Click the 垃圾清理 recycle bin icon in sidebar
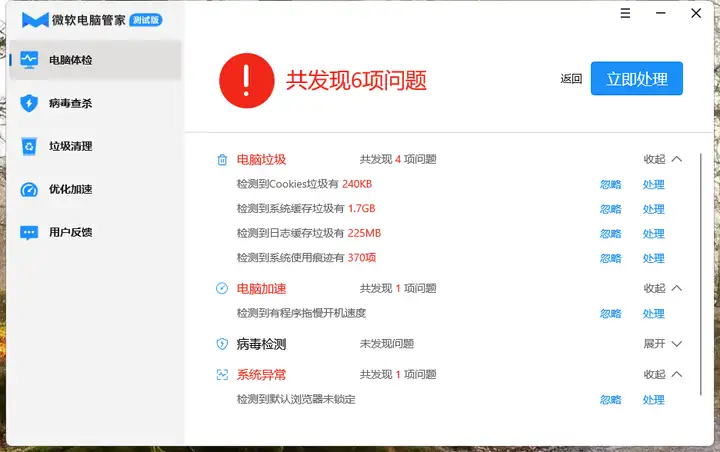The height and width of the screenshot is (452, 720). click(x=29, y=146)
